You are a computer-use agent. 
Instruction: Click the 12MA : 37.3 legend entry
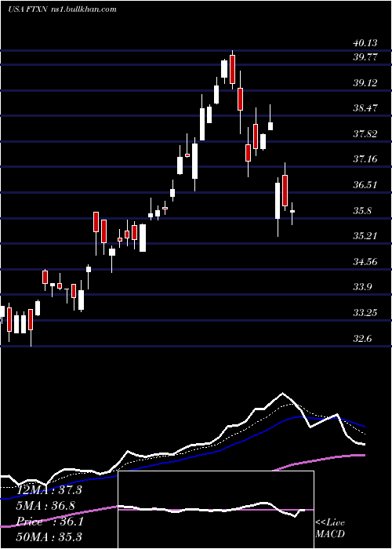(49, 489)
